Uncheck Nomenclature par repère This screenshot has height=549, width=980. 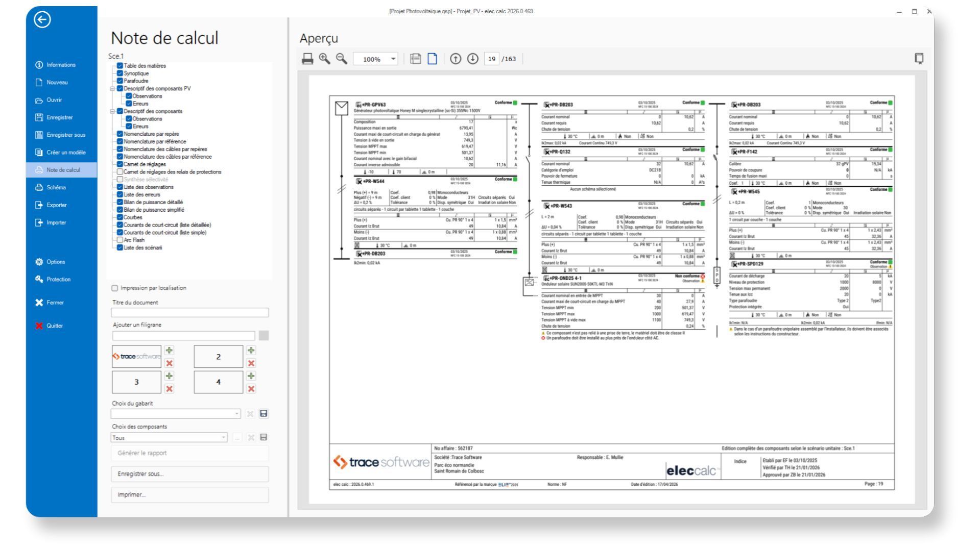pyautogui.click(x=120, y=134)
